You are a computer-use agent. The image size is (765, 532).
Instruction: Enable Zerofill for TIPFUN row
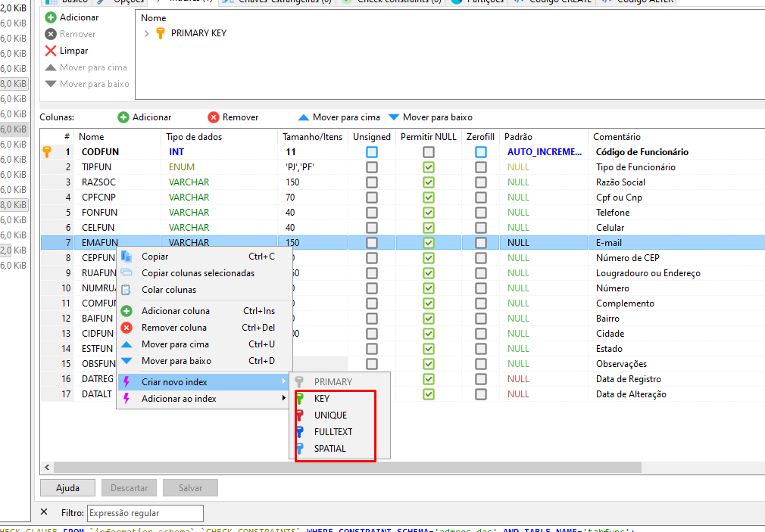[x=481, y=167]
